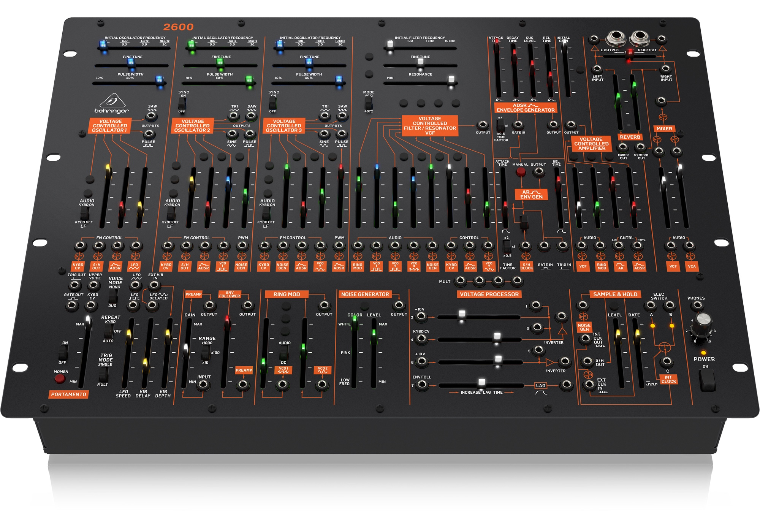Flip the preamp RANGE x1000/x100/x10 switch
The height and width of the screenshot is (532, 760).
coord(205,353)
